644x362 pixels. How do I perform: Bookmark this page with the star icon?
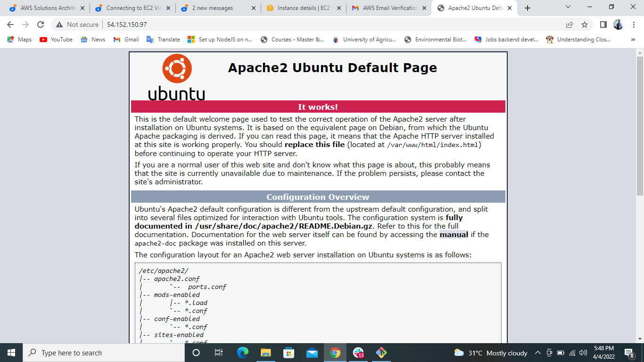click(585, 25)
